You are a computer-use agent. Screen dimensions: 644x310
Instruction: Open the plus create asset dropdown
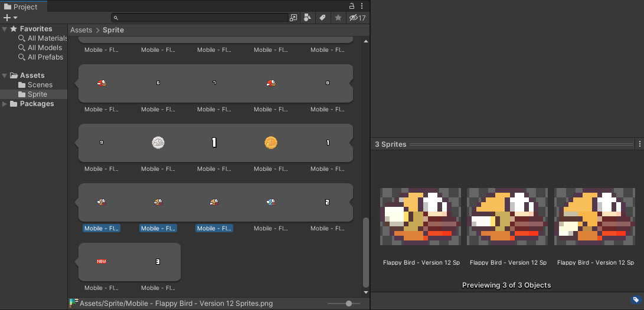pos(10,18)
